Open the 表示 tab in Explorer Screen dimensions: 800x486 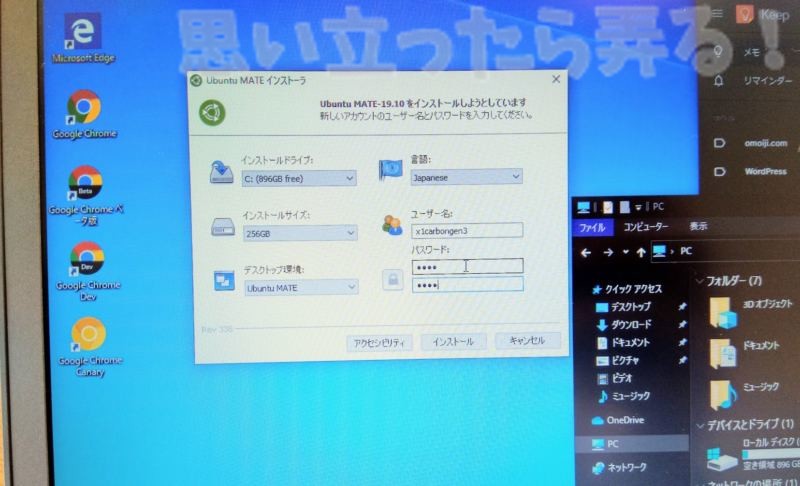698,226
